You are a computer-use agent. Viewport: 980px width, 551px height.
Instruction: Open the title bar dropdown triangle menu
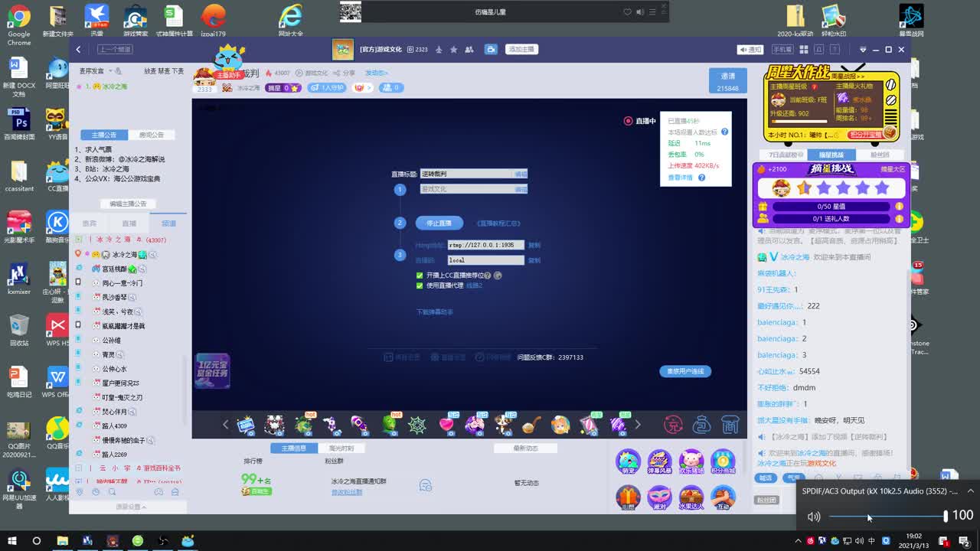pos(862,50)
